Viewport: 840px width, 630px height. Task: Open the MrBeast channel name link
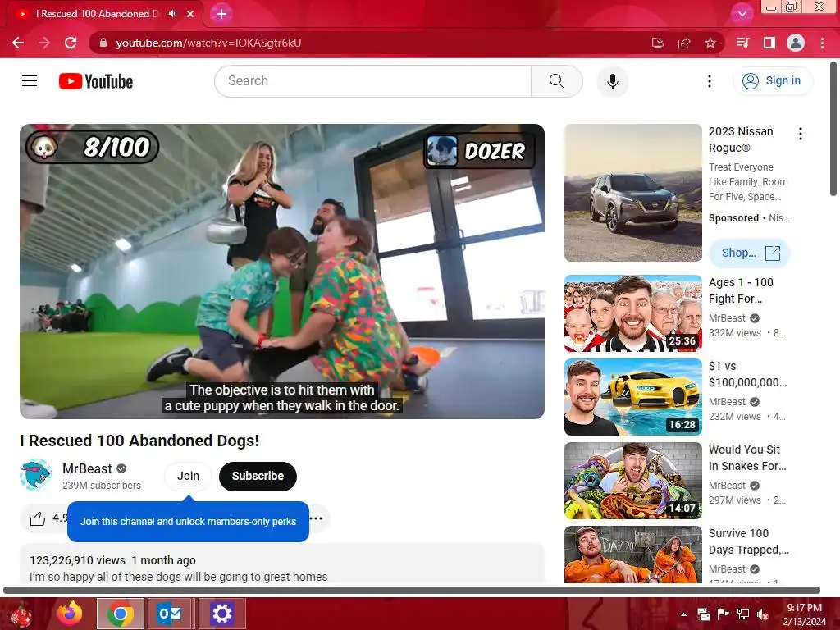pos(87,468)
